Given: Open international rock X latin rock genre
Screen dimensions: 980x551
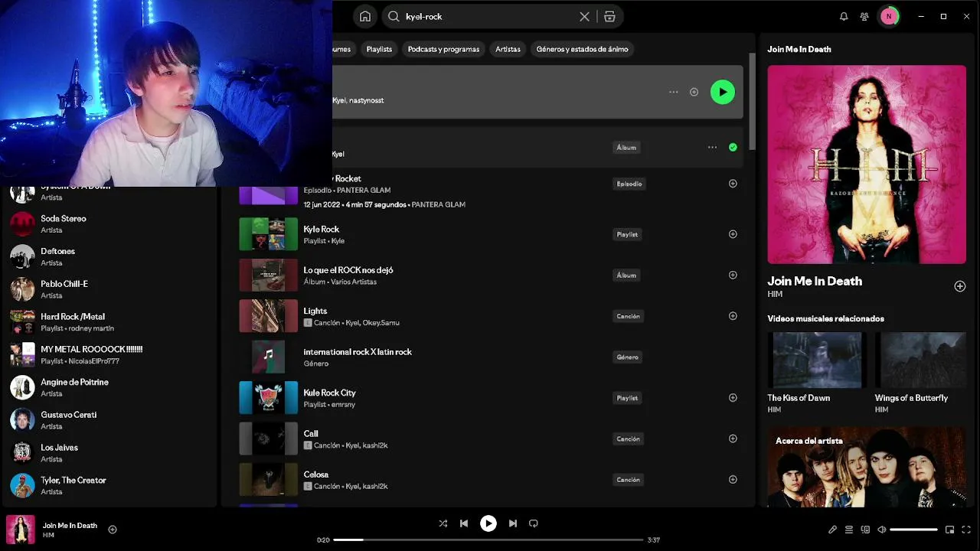Looking at the screenshot, I should coord(489,357).
